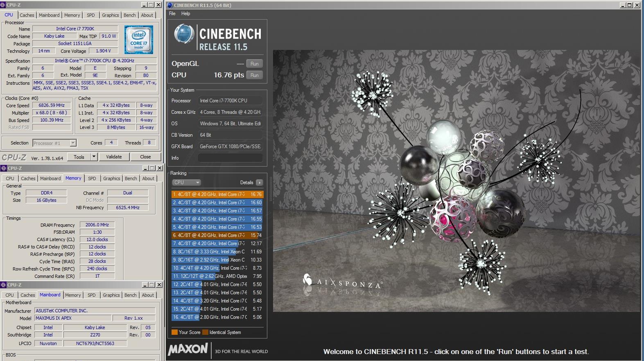Click the Core Voltage value 1.904 V
The height and width of the screenshot is (361, 644).
pos(103,51)
